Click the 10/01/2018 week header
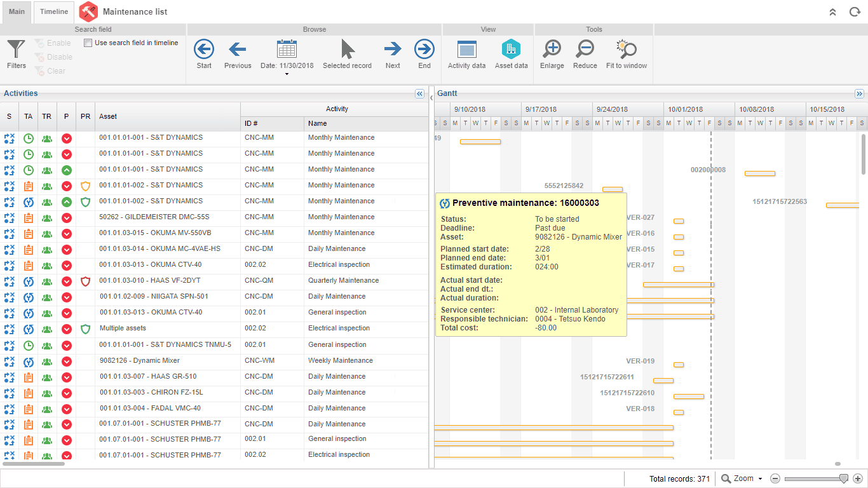This screenshot has width=868, height=488. [x=699, y=109]
